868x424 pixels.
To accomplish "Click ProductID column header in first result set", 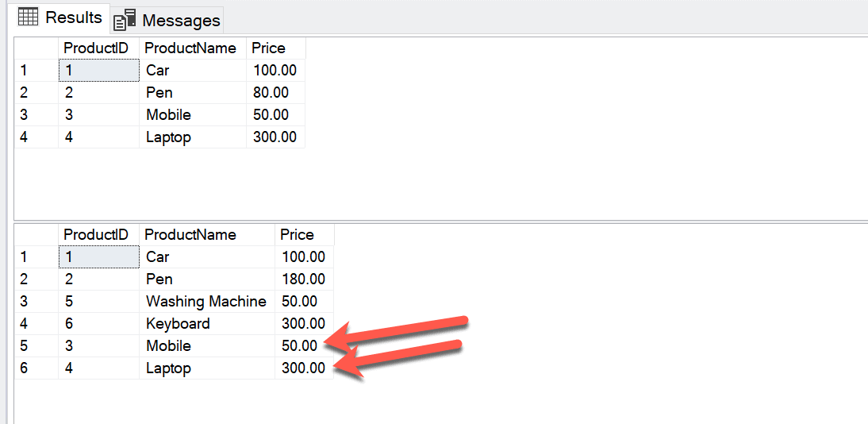I will coord(95,48).
